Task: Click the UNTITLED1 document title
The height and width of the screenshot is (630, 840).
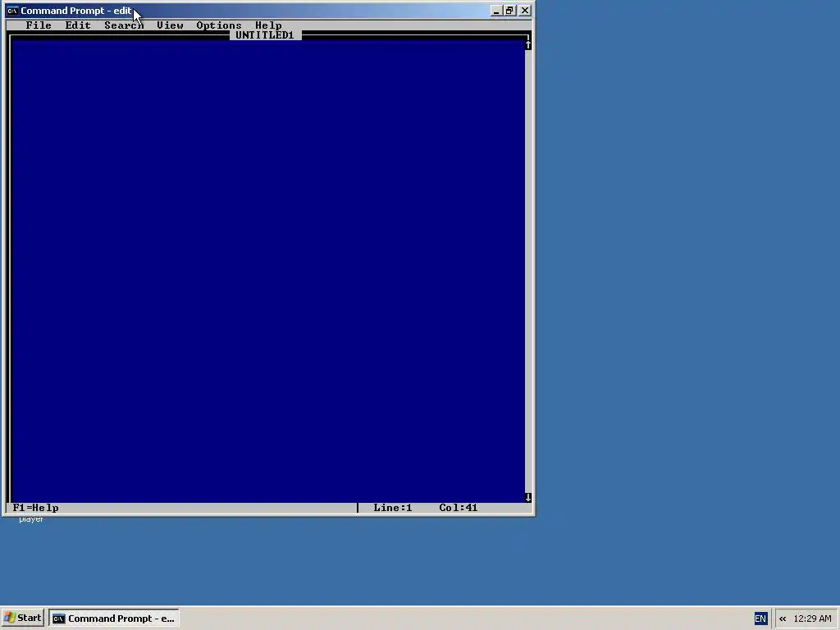Action: [x=265, y=35]
